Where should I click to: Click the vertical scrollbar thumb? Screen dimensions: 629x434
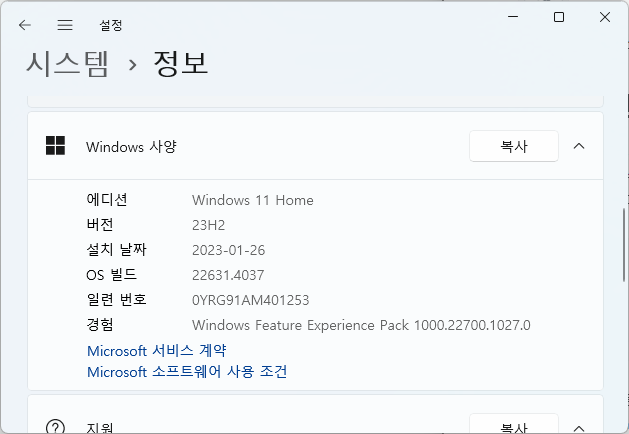tap(624, 245)
